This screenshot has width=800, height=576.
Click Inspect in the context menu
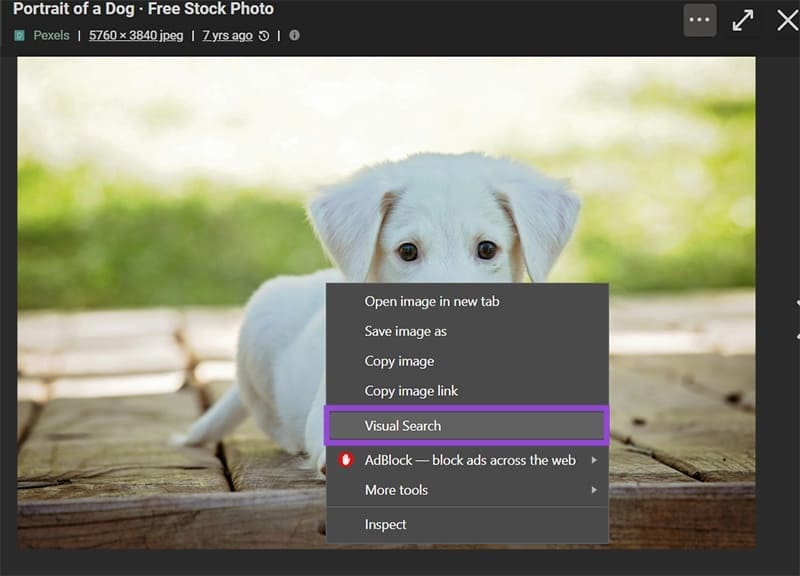(385, 524)
